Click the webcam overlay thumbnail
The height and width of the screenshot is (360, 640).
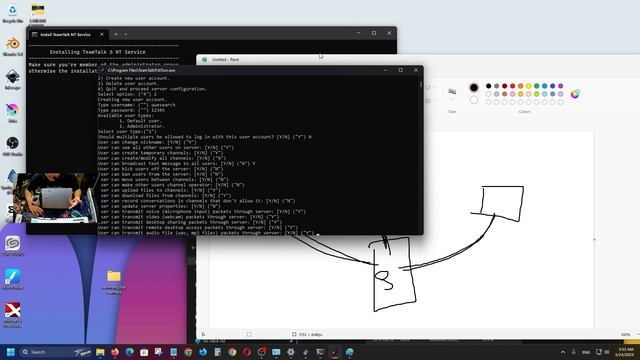pyautogui.click(x=55, y=198)
